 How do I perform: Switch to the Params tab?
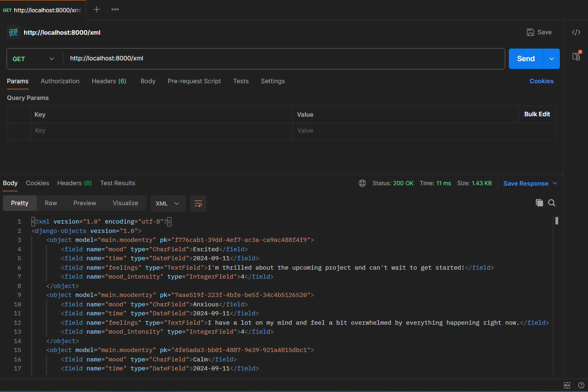[x=18, y=81]
